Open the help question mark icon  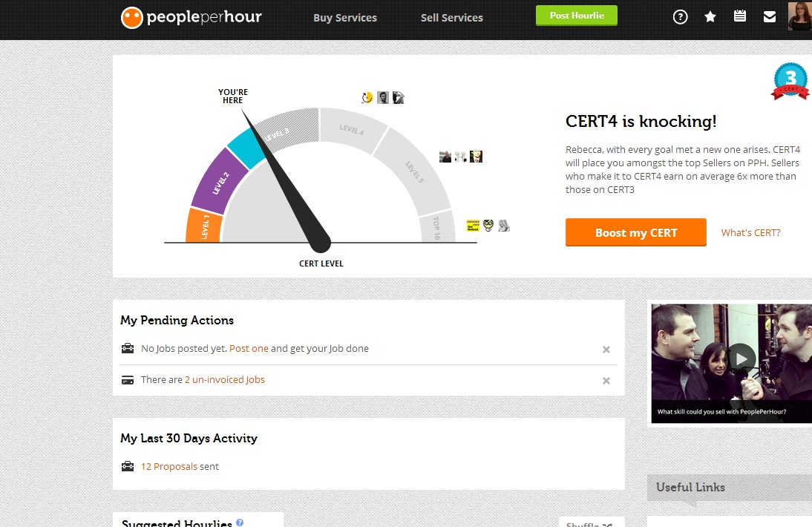tap(680, 17)
